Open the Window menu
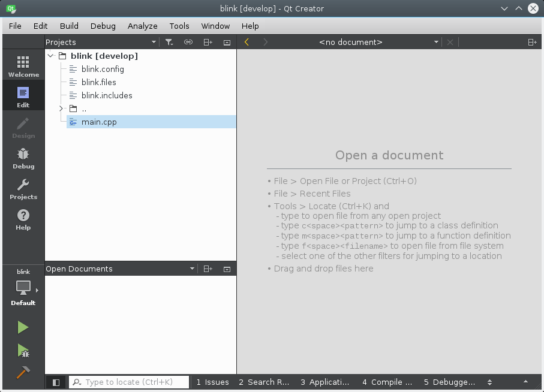Screen dimensions: 544x392 pyautogui.click(x=215, y=26)
